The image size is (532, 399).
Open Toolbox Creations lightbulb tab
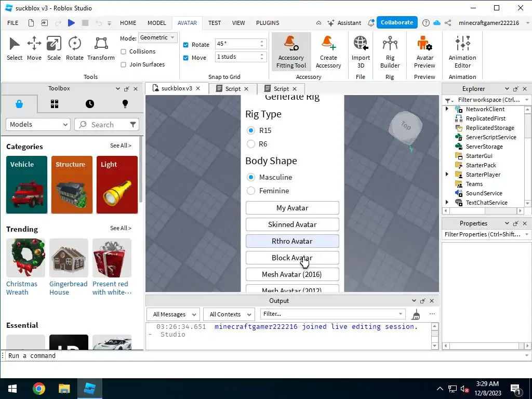(x=125, y=104)
